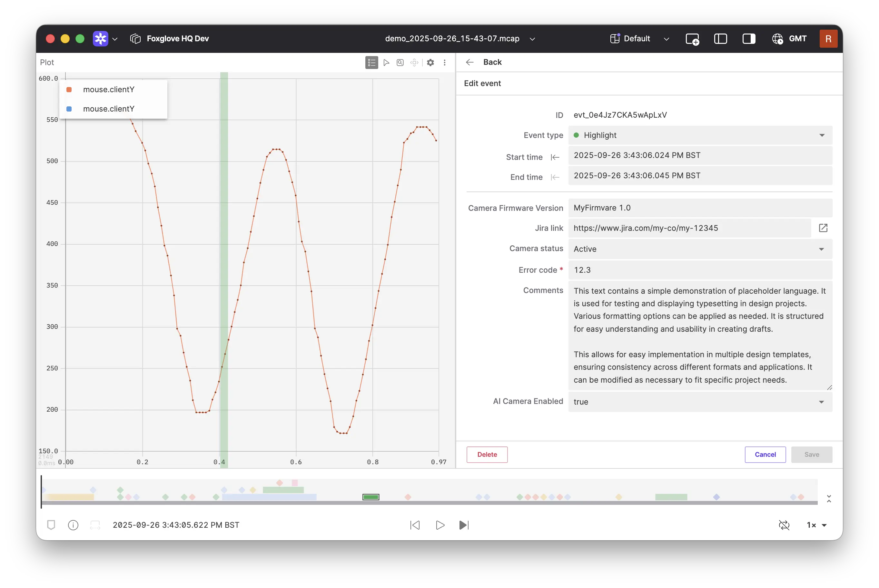Click the loop playback icon
879x588 pixels.
coord(784,525)
